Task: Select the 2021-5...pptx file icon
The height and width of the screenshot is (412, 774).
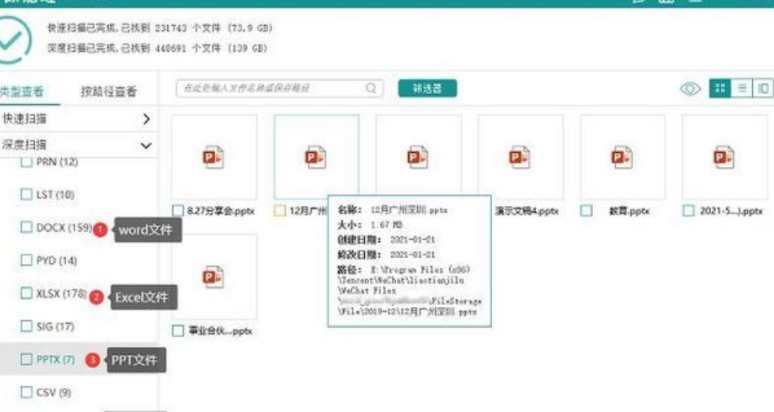Action: (x=724, y=157)
